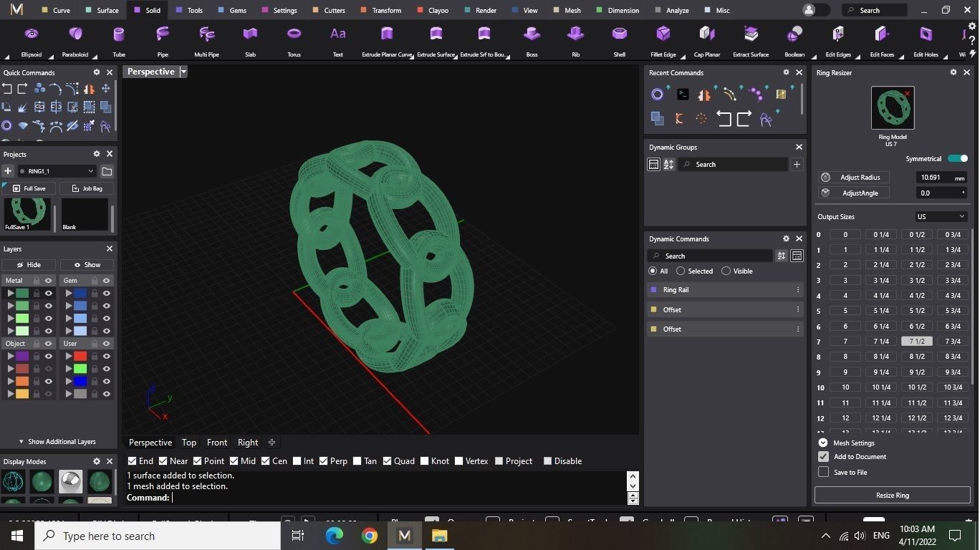Screen dimensions: 980x550
Task: Click the Adjust Radius value field
Action: 941,178
